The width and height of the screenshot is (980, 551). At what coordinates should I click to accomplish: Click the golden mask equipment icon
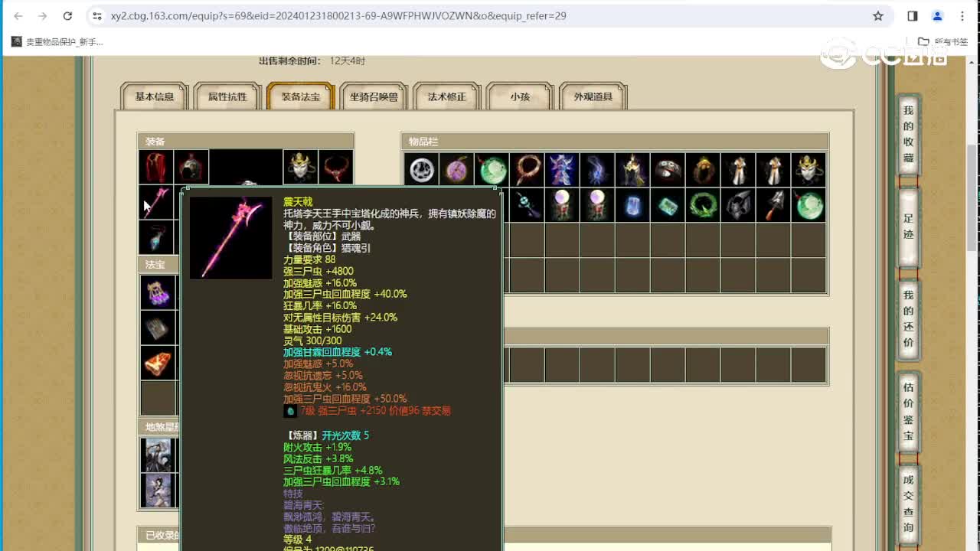pos(301,167)
